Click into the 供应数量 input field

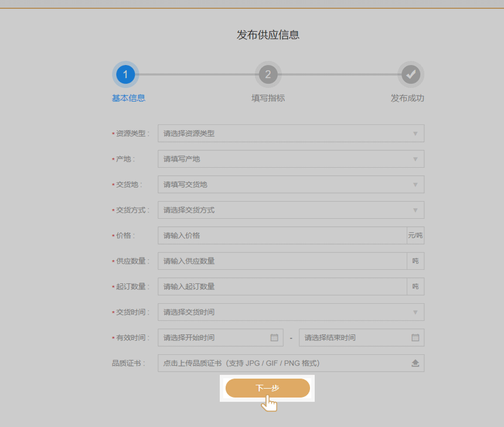(x=281, y=261)
